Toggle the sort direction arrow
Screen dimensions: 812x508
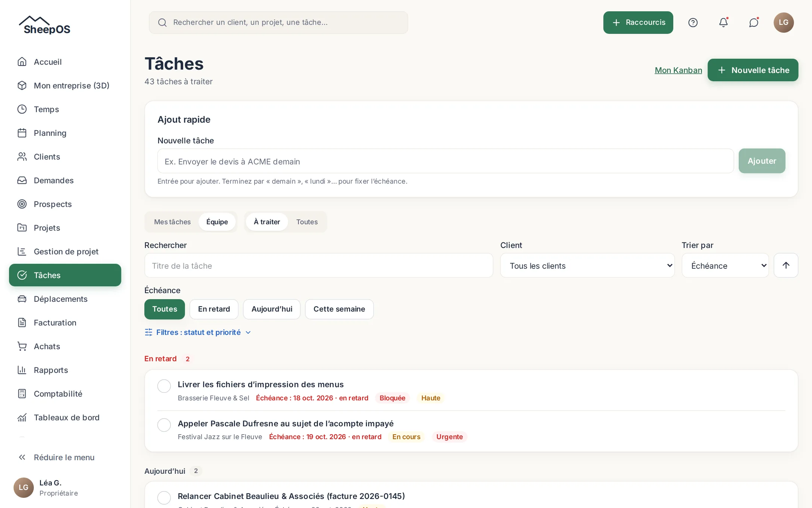click(x=786, y=265)
